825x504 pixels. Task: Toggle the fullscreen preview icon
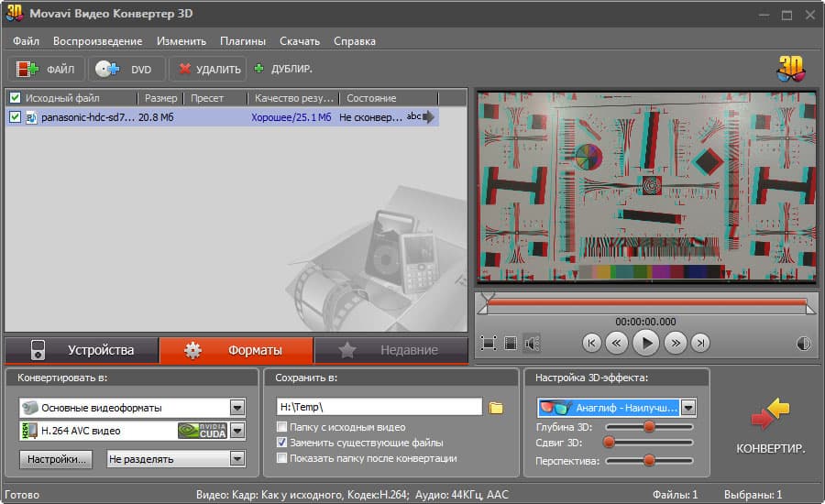[x=489, y=343]
